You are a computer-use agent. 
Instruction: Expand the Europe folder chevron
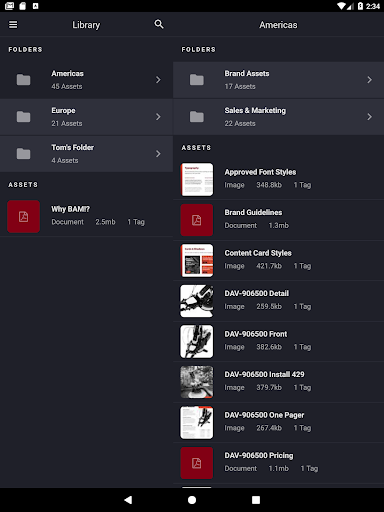click(158, 117)
